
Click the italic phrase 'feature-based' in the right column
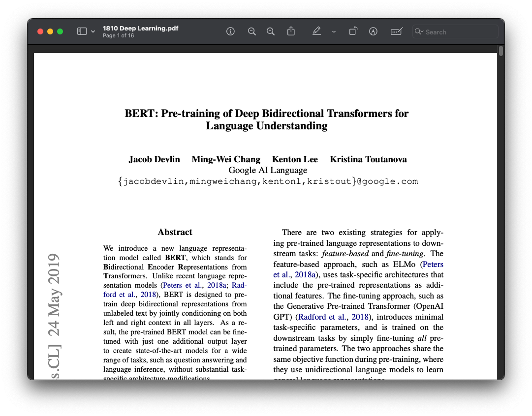click(x=345, y=254)
